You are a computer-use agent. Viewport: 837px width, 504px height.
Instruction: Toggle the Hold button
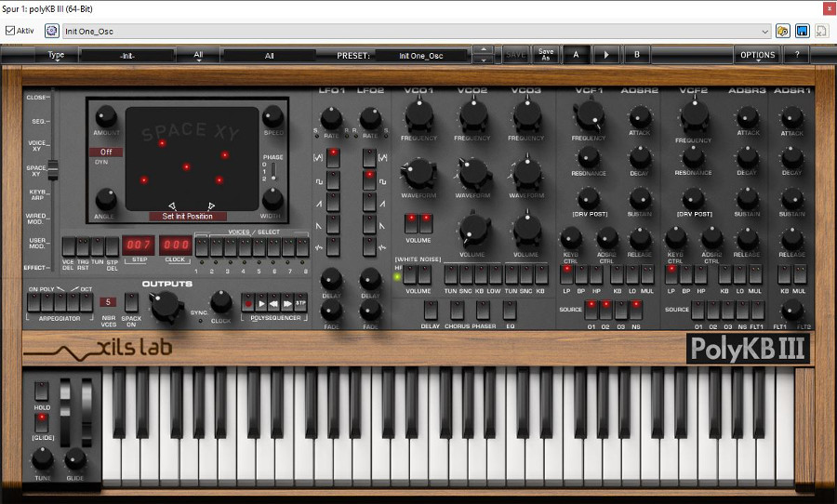coord(42,391)
